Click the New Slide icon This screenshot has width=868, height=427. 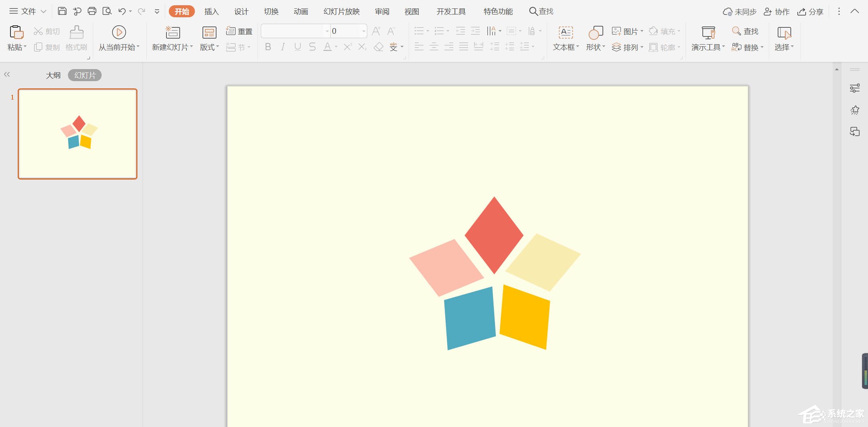[x=172, y=32]
